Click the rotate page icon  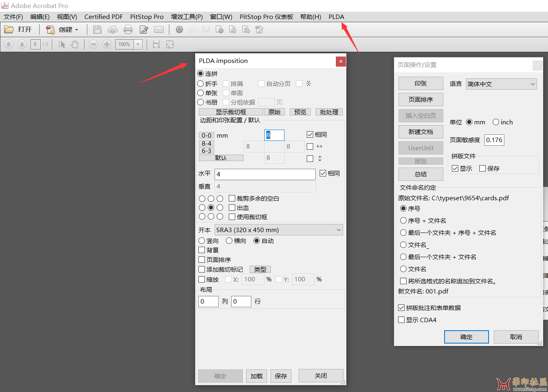233,29
